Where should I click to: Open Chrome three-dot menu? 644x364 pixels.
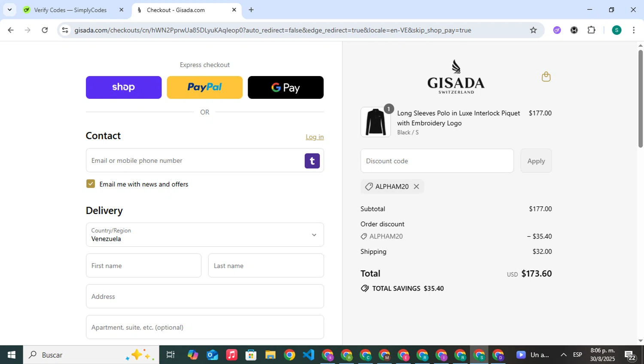click(x=634, y=30)
